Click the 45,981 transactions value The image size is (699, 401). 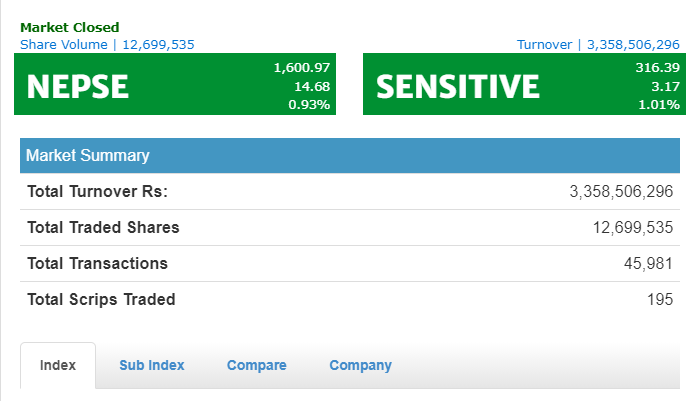click(648, 263)
